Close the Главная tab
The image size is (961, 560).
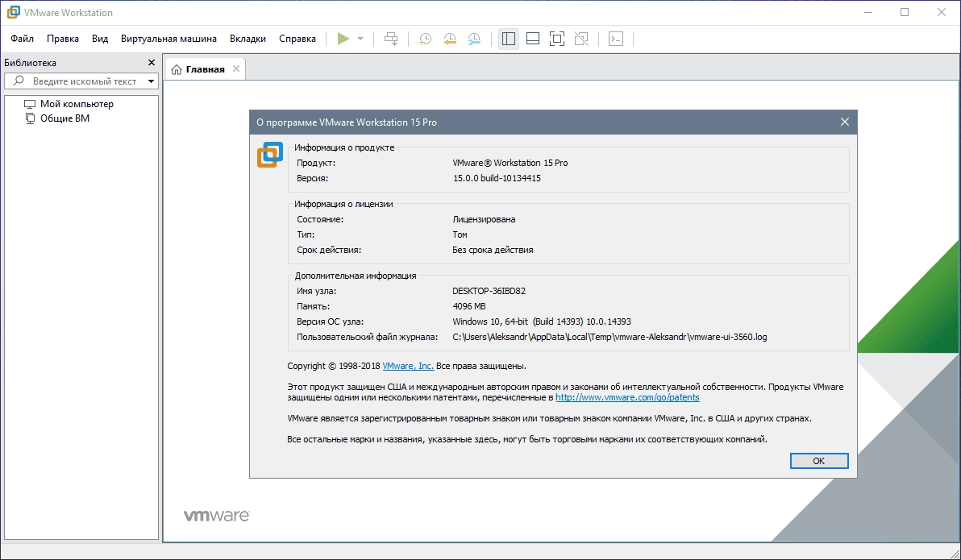tap(236, 68)
